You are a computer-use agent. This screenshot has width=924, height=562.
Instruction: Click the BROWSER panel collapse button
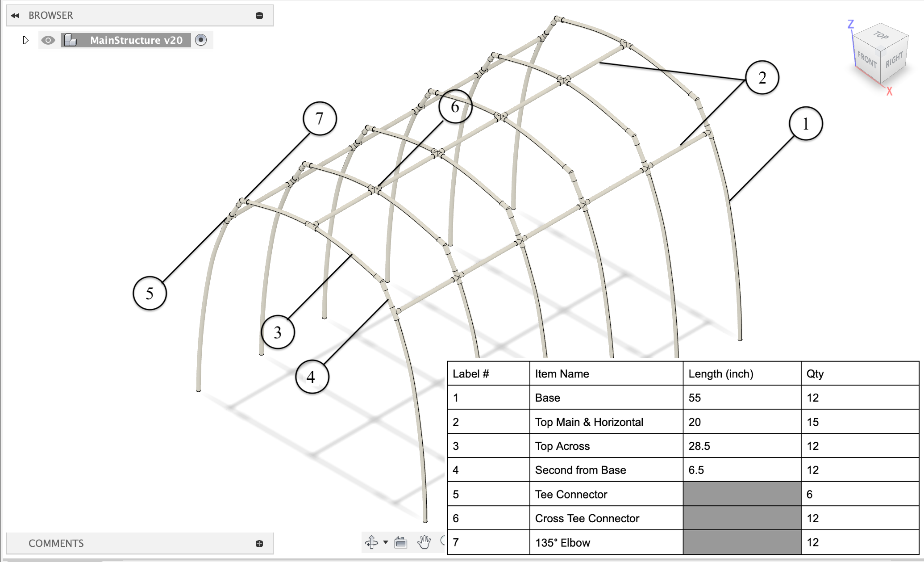tap(259, 15)
